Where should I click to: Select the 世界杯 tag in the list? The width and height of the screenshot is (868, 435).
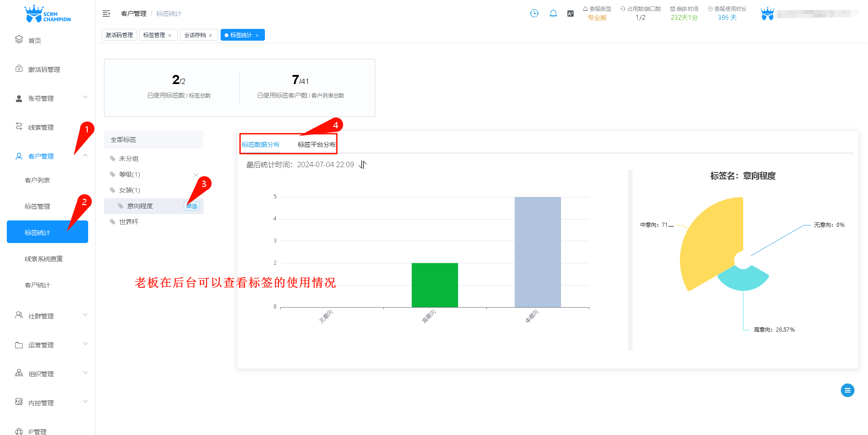pos(129,222)
